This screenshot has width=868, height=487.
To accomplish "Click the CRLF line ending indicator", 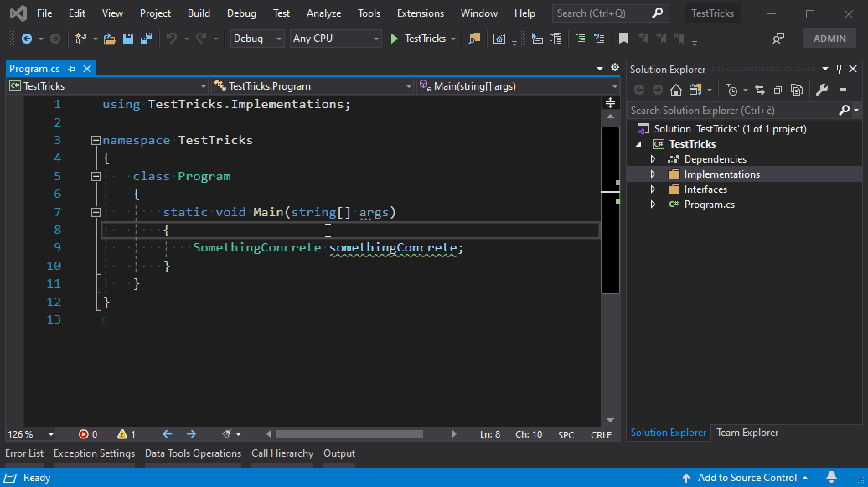I will point(602,435).
